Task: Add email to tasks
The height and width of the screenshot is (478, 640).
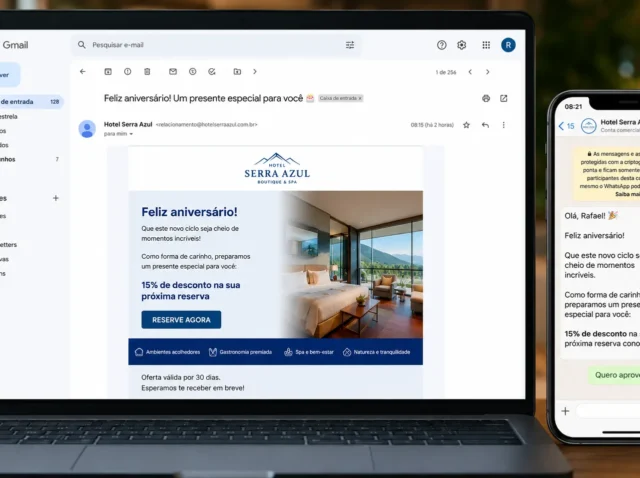Action: (212, 71)
